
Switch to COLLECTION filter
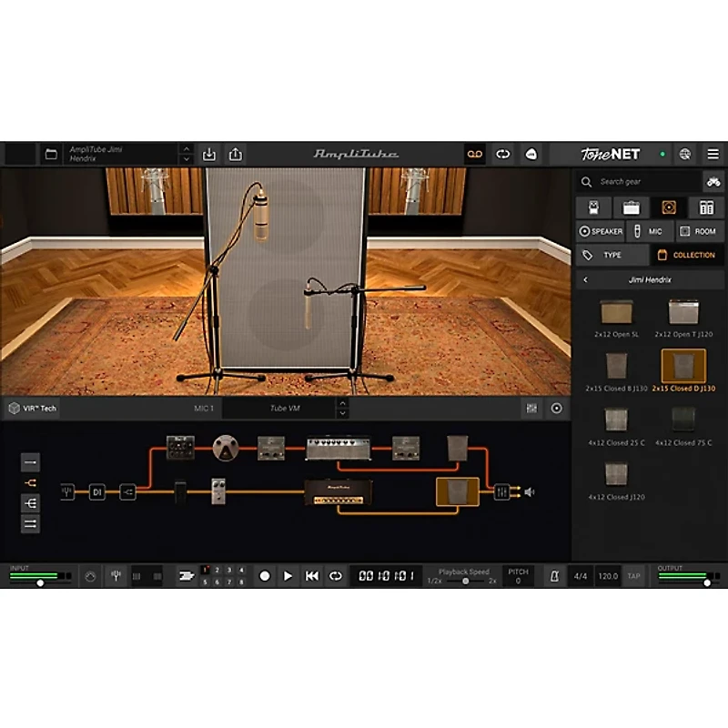(687, 256)
